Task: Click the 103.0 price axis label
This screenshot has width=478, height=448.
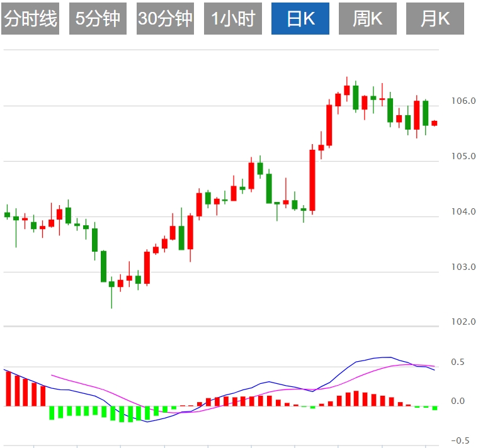Action: pos(464,267)
